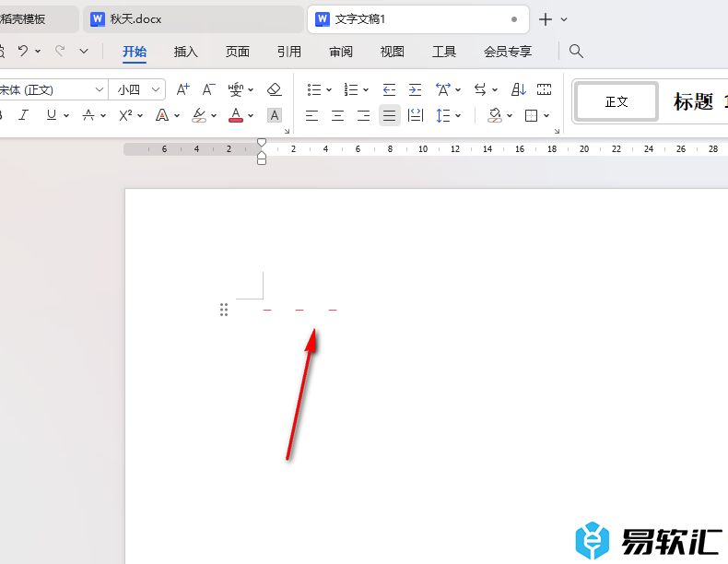Viewport: 728px width, 564px height.
Task: Decrease font size with A- icon
Action: [x=209, y=89]
